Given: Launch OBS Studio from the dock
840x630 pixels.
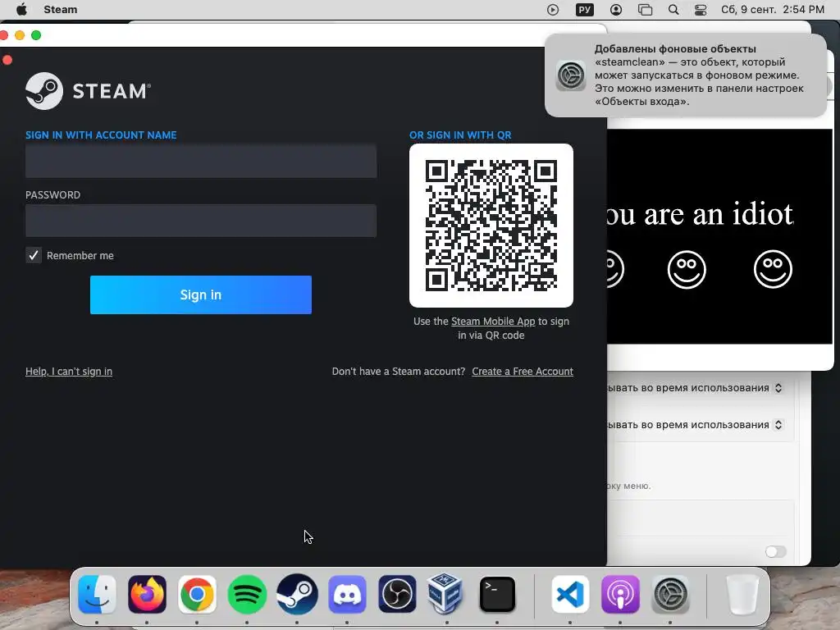Looking at the screenshot, I should pyautogui.click(x=397, y=594).
